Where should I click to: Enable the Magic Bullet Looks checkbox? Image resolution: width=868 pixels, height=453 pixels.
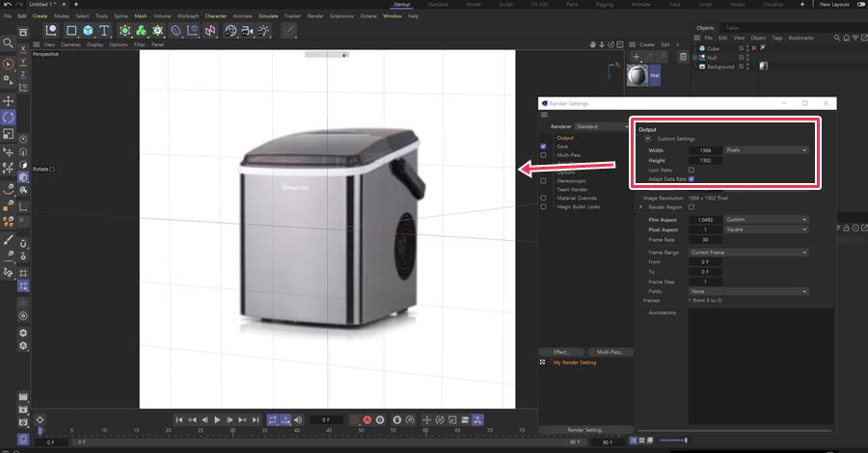(543, 207)
